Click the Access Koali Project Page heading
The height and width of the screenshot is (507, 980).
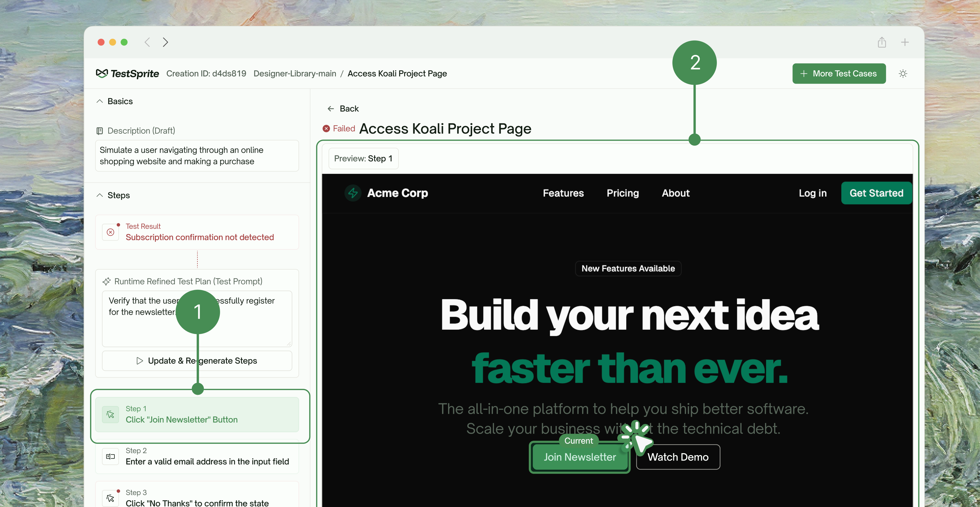coord(445,129)
